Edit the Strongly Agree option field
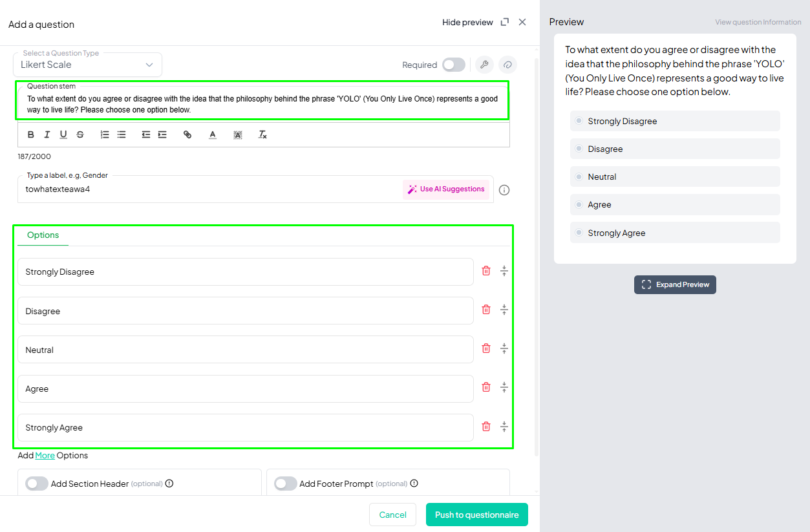The width and height of the screenshot is (810, 532). [246, 427]
